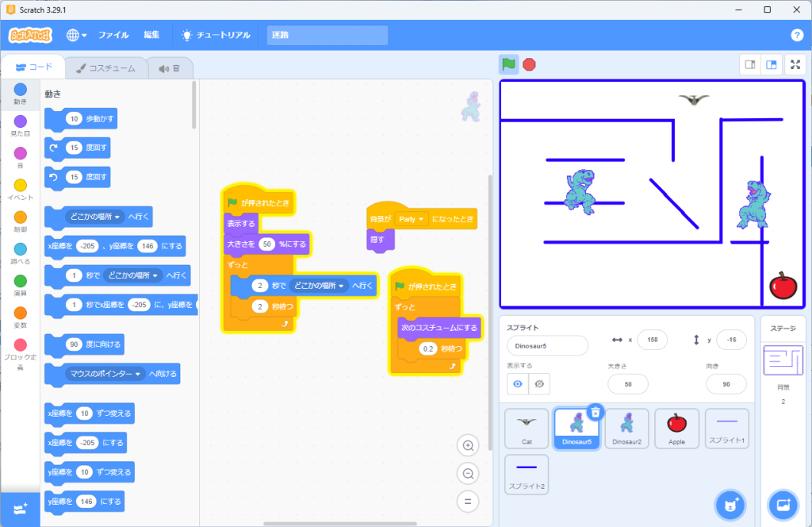This screenshot has width=812, height=527.
Task: Switch to small stage layout
Action: point(749,65)
